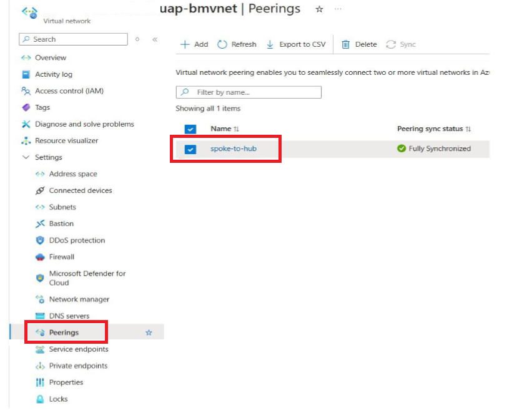Collapse the sidebar using the double chevron
Screen dimensions: 532x413
click(154, 39)
